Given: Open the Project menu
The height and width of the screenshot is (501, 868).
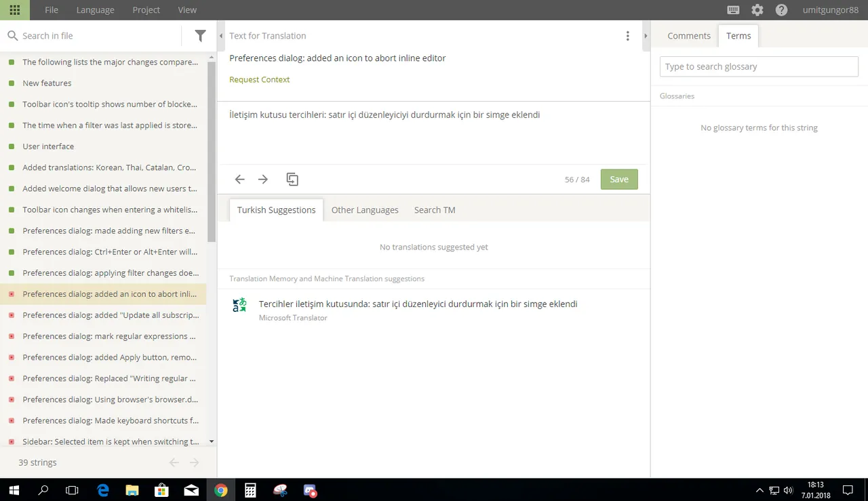Looking at the screenshot, I should click(146, 10).
